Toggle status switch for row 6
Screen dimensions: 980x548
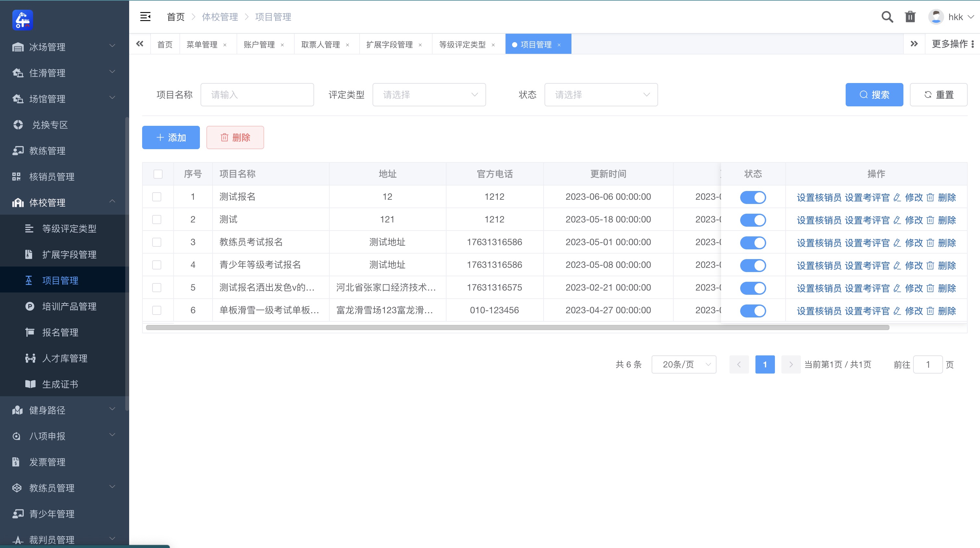[753, 311]
